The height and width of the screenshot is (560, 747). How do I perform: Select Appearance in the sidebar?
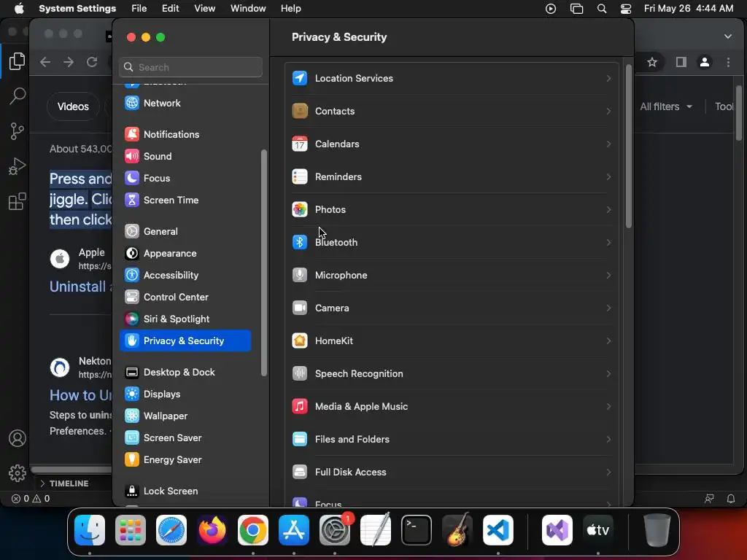click(x=185, y=253)
